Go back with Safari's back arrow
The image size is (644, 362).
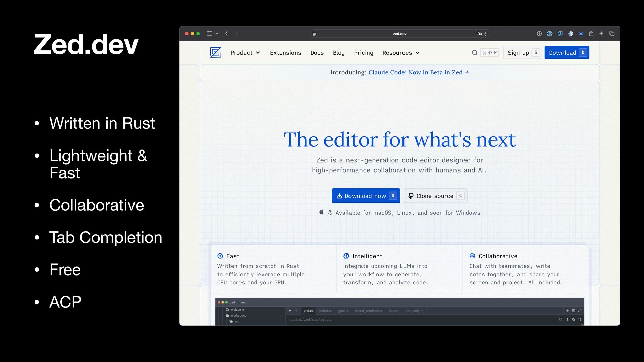pyautogui.click(x=227, y=34)
